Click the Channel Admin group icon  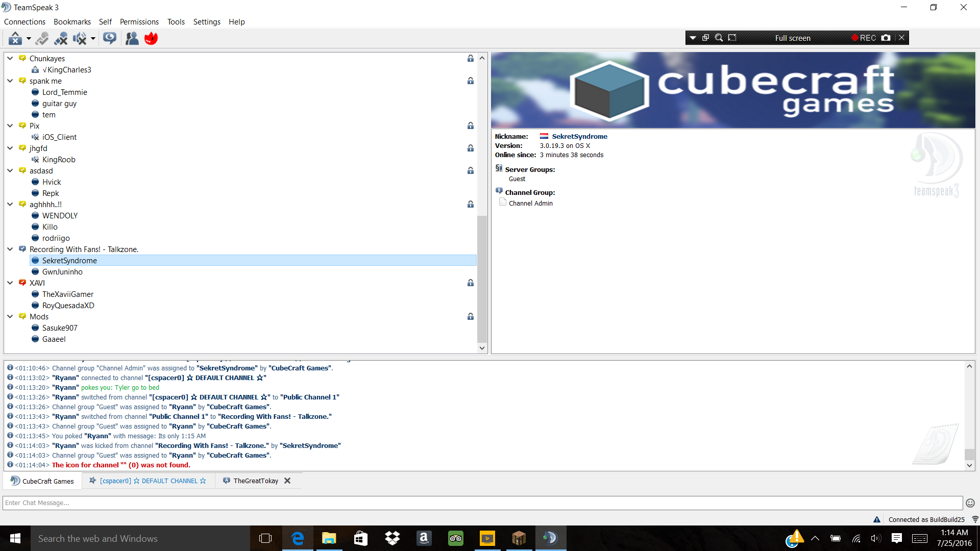tap(503, 203)
